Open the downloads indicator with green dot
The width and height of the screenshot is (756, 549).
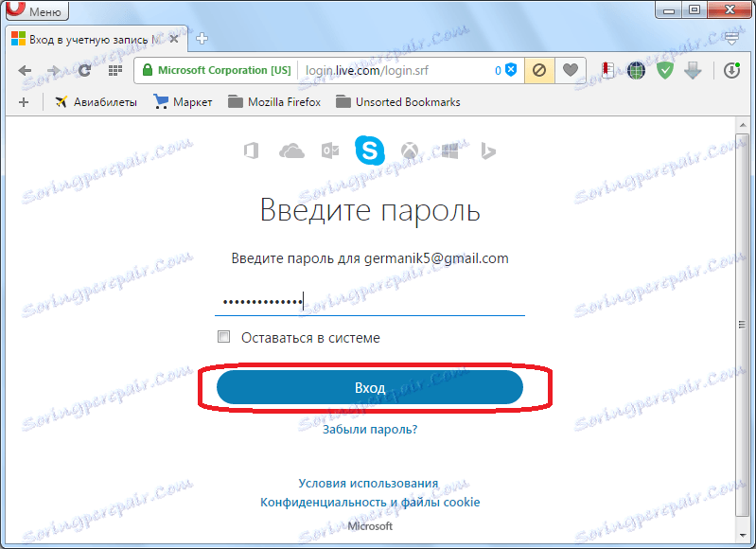tap(732, 70)
